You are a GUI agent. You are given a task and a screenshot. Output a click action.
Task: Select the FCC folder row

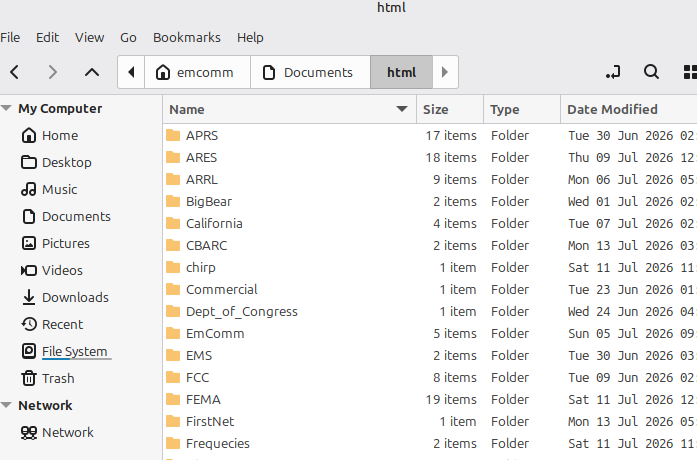tap(430, 377)
